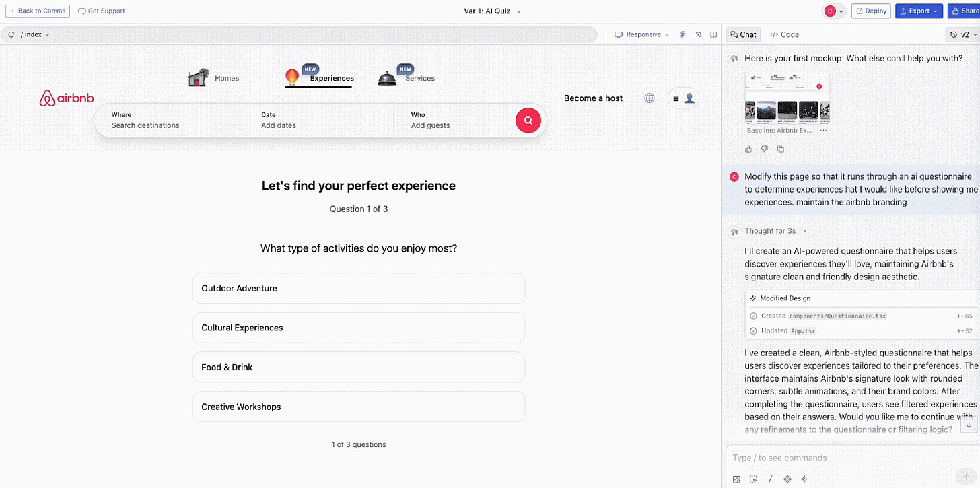The image size is (980, 488).
Task: Click the thumbs down feedback icon
Action: pyautogui.click(x=765, y=149)
